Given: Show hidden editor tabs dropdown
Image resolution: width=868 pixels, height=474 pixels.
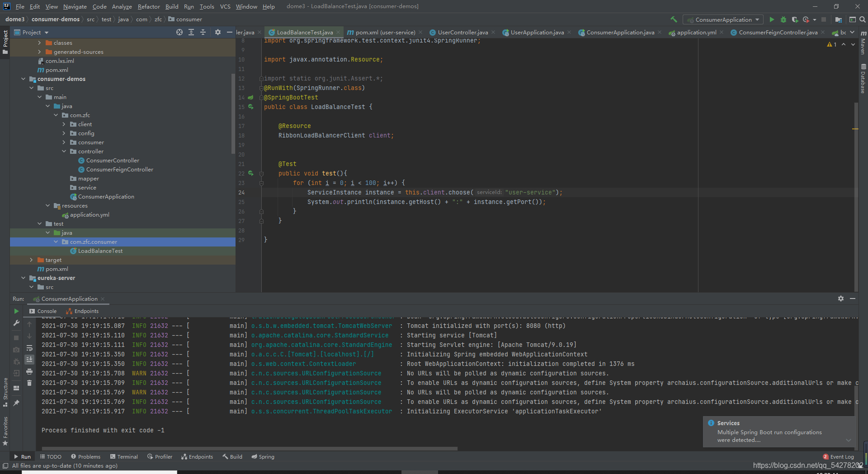Looking at the screenshot, I should point(852,32).
